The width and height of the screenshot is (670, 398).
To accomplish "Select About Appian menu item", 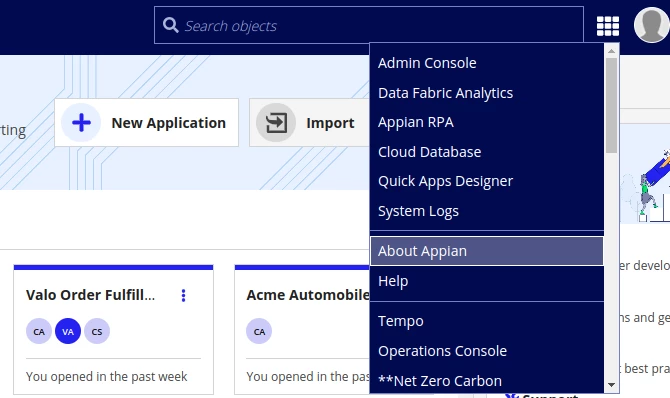I will click(x=487, y=251).
